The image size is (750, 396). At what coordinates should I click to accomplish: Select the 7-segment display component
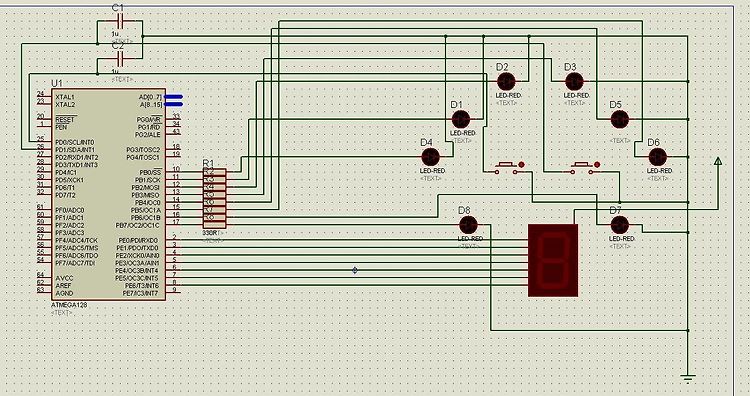tap(553, 260)
